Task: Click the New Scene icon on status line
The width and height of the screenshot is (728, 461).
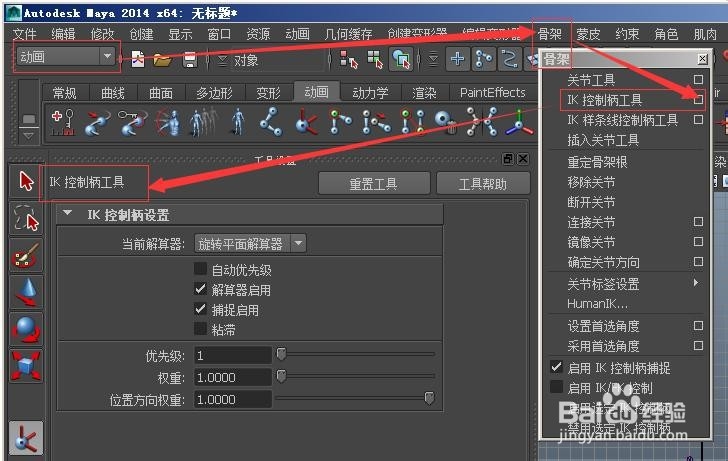Action: point(137,59)
